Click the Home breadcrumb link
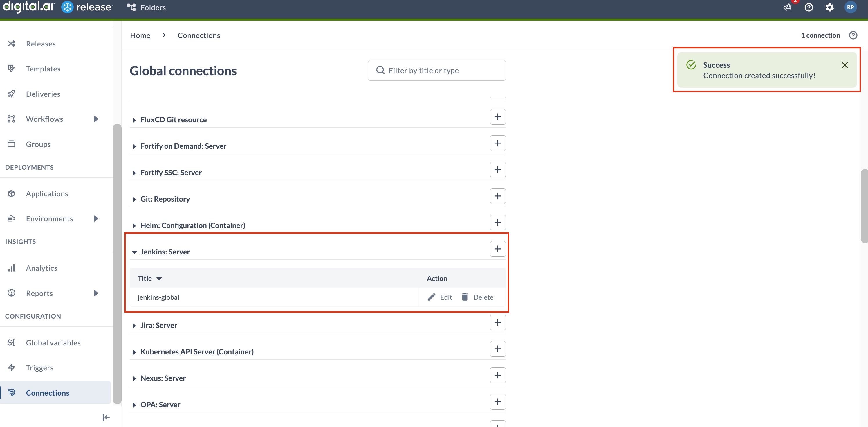The height and width of the screenshot is (427, 868). click(x=140, y=35)
